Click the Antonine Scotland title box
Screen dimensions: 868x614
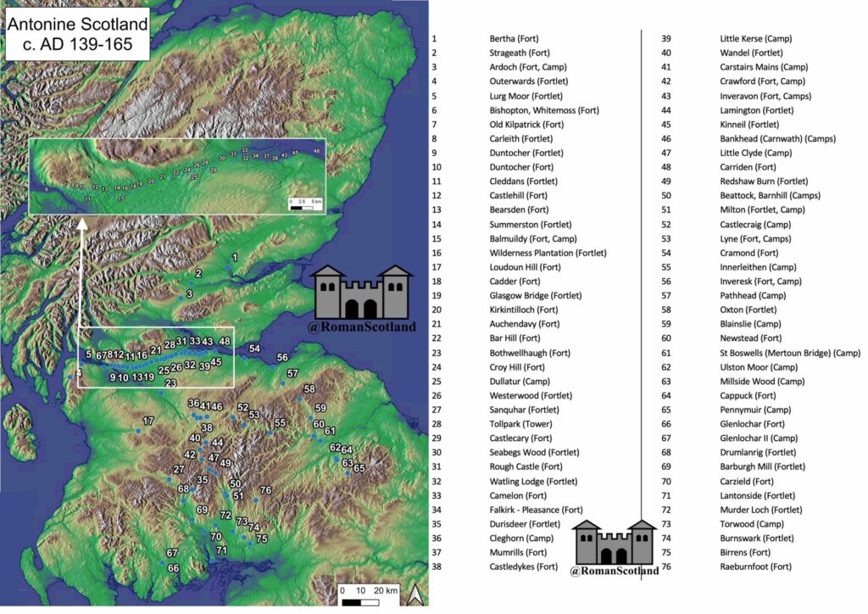[x=77, y=34]
